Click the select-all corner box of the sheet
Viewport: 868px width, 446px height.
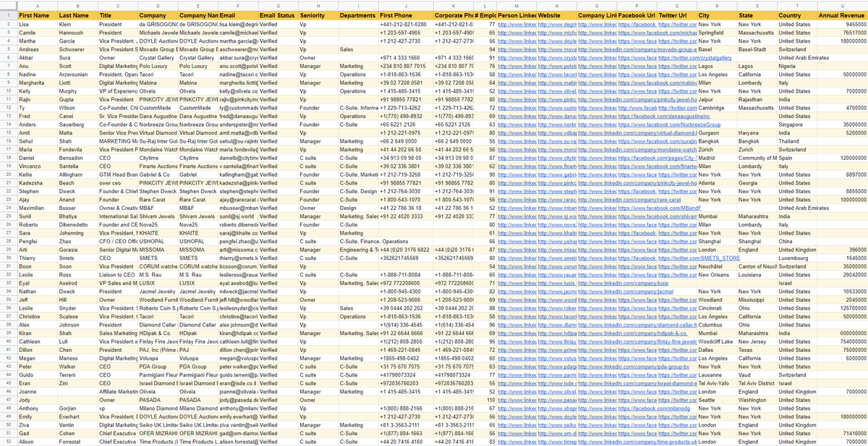[x=8, y=5]
